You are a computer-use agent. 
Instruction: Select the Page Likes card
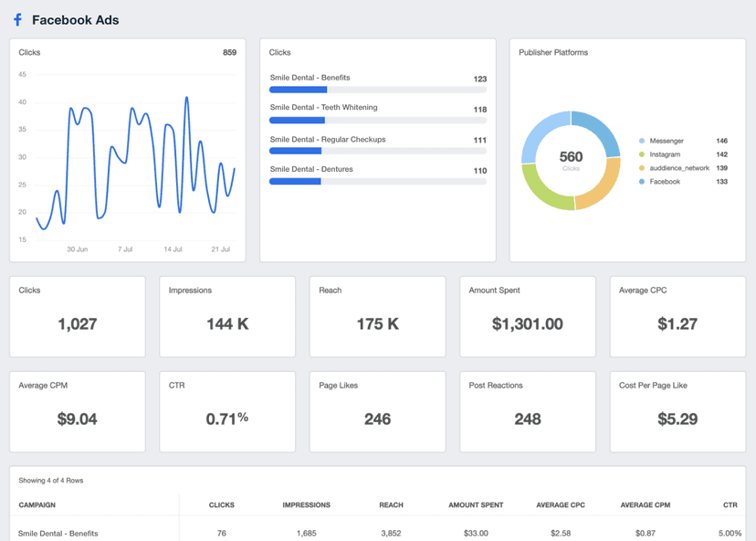click(x=377, y=411)
